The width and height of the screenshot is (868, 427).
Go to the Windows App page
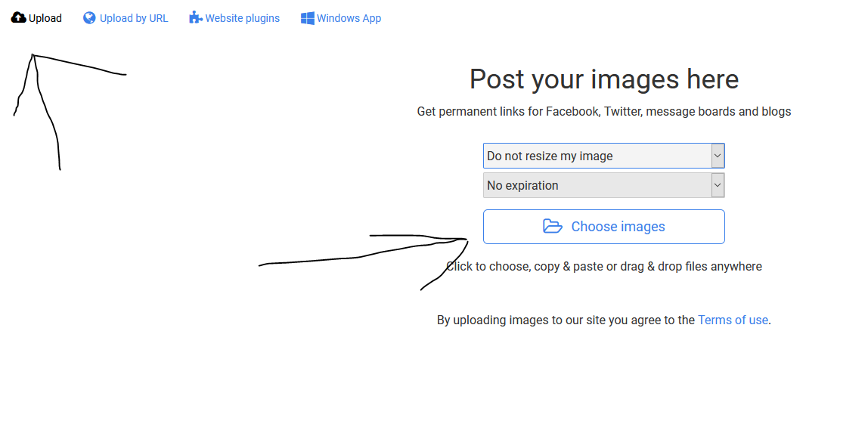coord(341,18)
